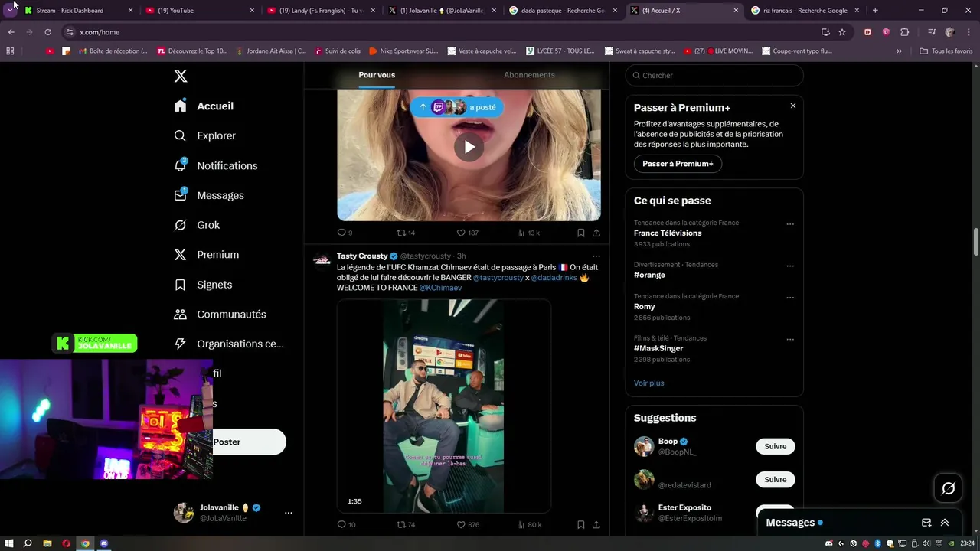Open Premium in sidebar
Image resolution: width=980 pixels, height=551 pixels.
pyautogui.click(x=206, y=255)
